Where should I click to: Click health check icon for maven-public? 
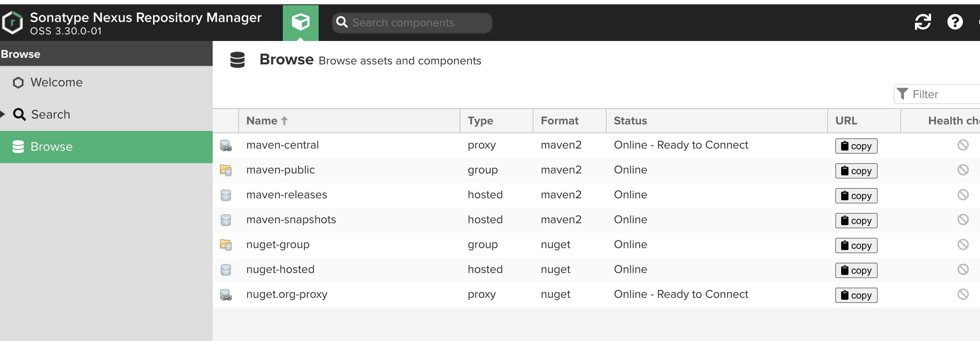963,169
